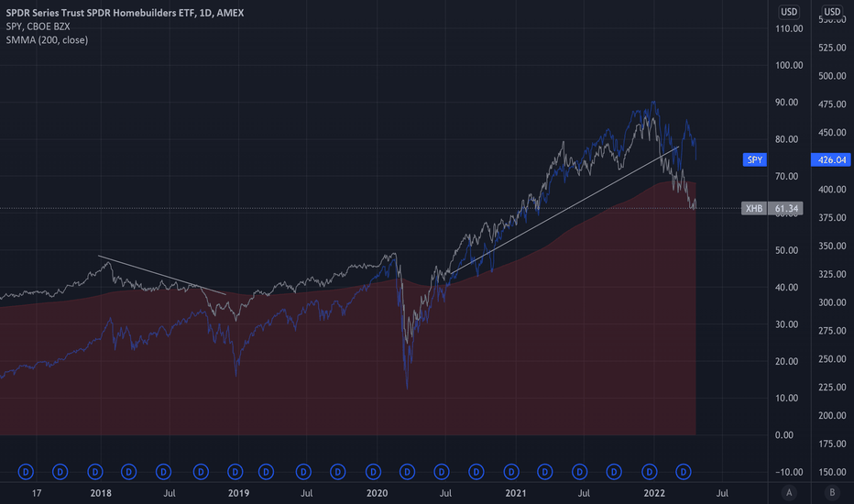Click the 50.00 price axis label
854x504 pixels.
[789, 251]
